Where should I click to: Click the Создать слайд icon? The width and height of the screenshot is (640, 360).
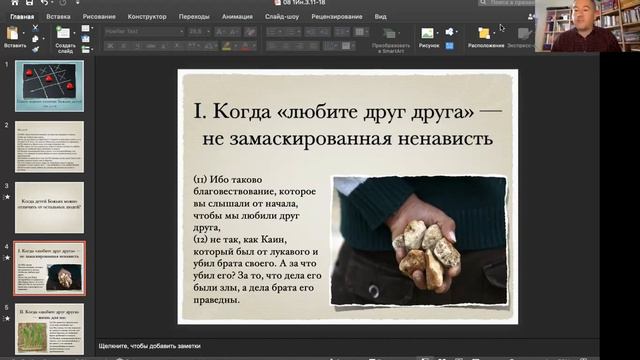63,32
